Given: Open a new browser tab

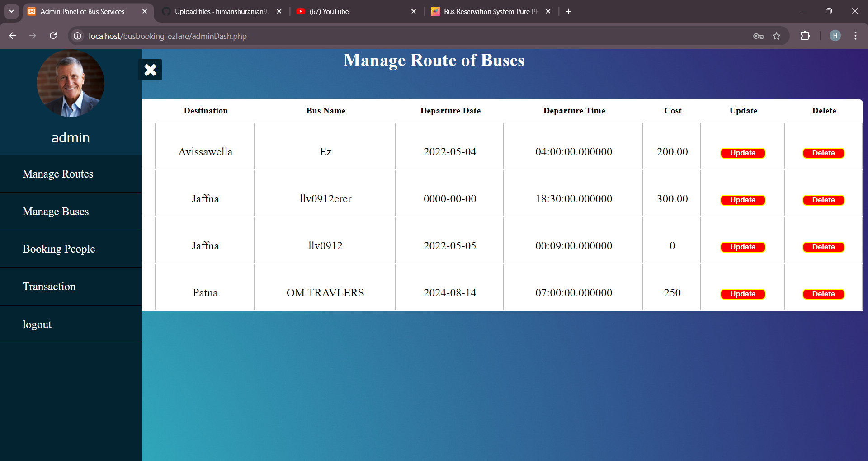Looking at the screenshot, I should click(568, 11).
